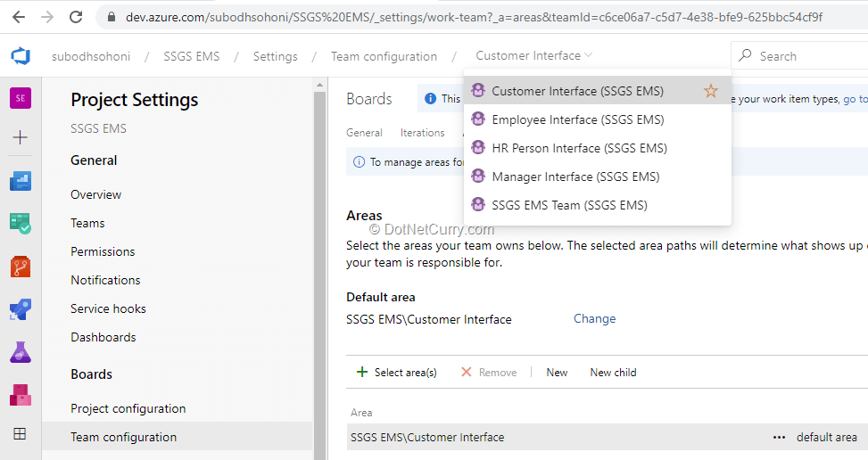This screenshot has height=460, width=868.
Task: Open Overview hub icon in the sidebar
Action: [x=21, y=181]
